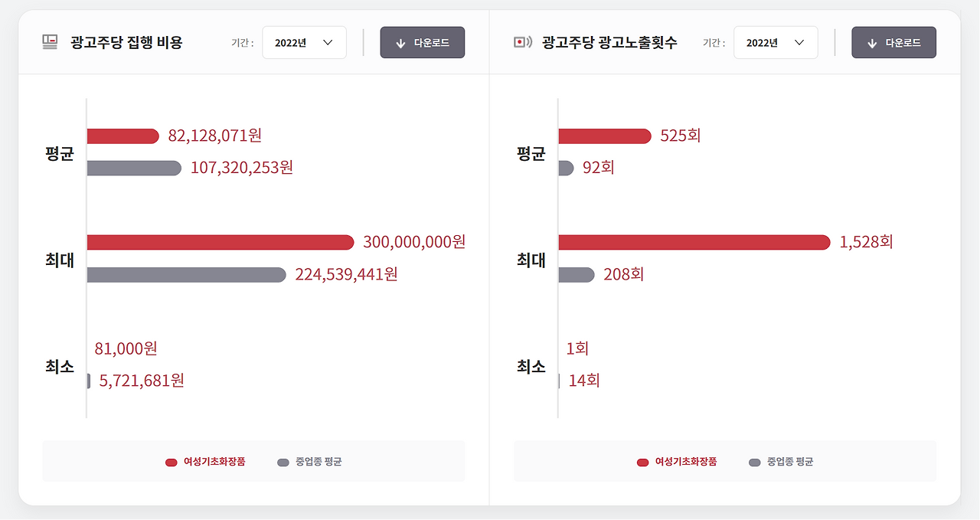Toggle 여성기초화장품 series in the exposure chart legend
This screenshot has height=520, width=980.
(677, 462)
